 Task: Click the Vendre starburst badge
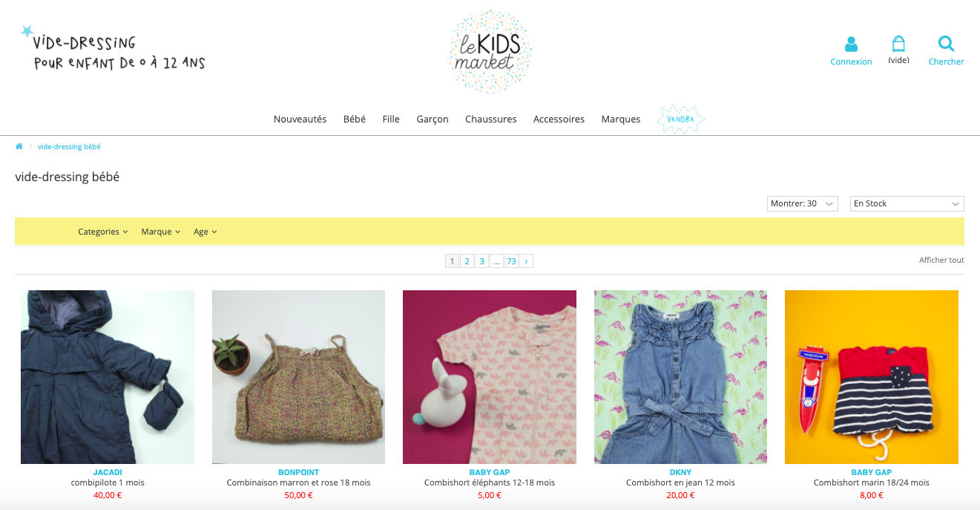click(681, 119)
